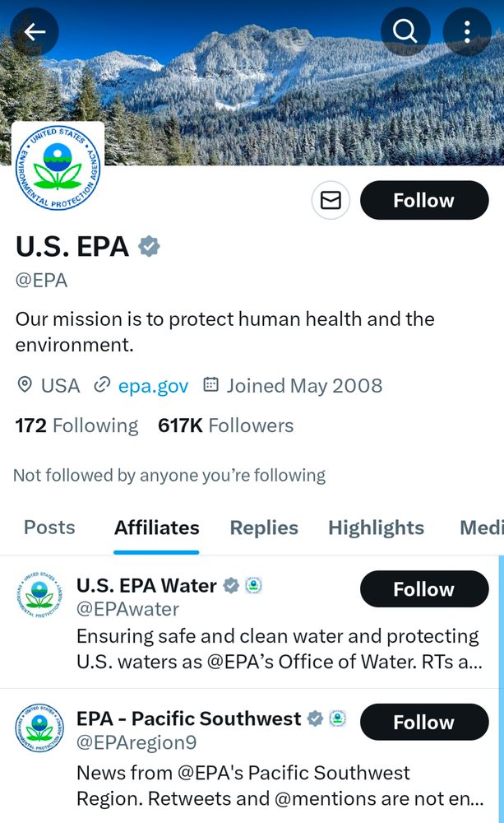Open search with the magnifier icon

[405, 31]
